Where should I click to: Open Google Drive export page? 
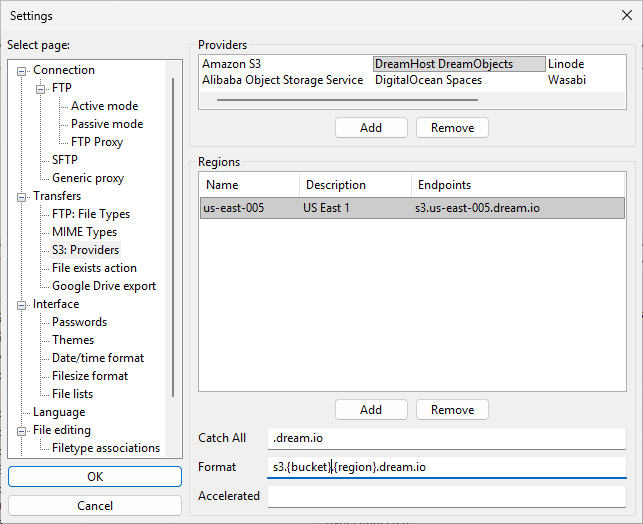tap(104, 286)
